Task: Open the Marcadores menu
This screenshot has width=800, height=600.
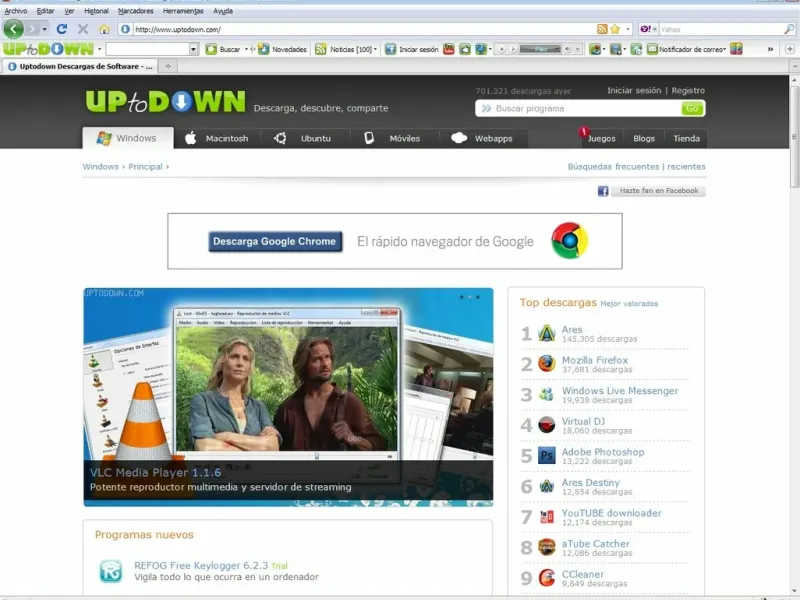Action: pyautogui.click(x=136, y=11)
